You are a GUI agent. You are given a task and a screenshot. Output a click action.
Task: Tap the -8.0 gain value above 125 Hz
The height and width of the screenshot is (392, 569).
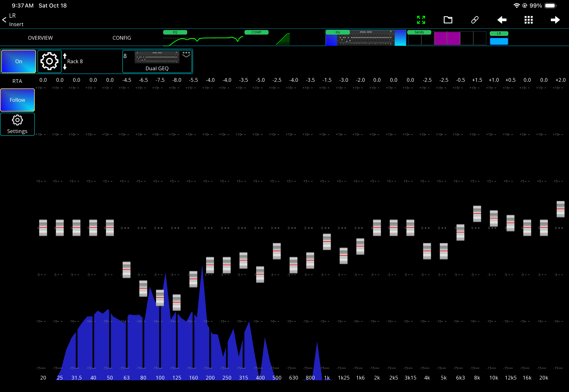point(177,80)
